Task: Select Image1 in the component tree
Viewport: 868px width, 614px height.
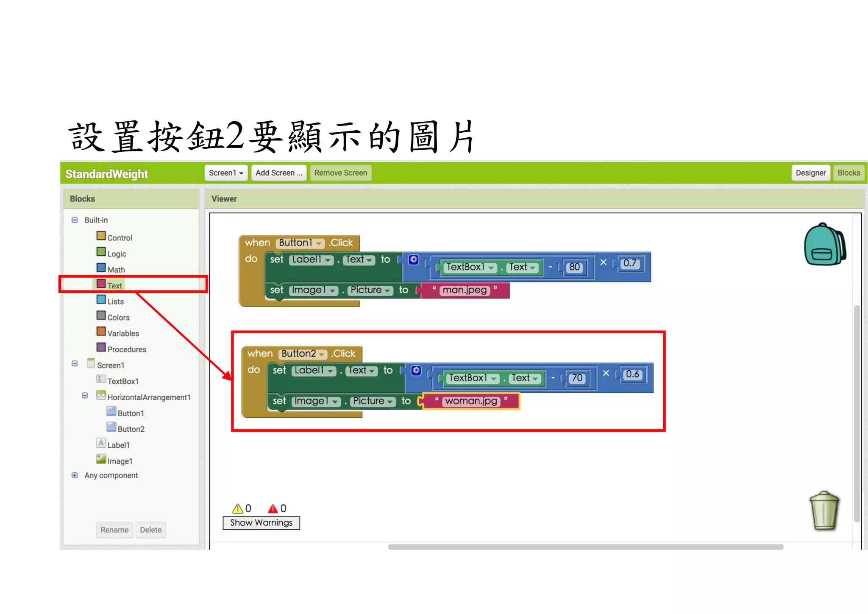Action: tap(120, 461)
